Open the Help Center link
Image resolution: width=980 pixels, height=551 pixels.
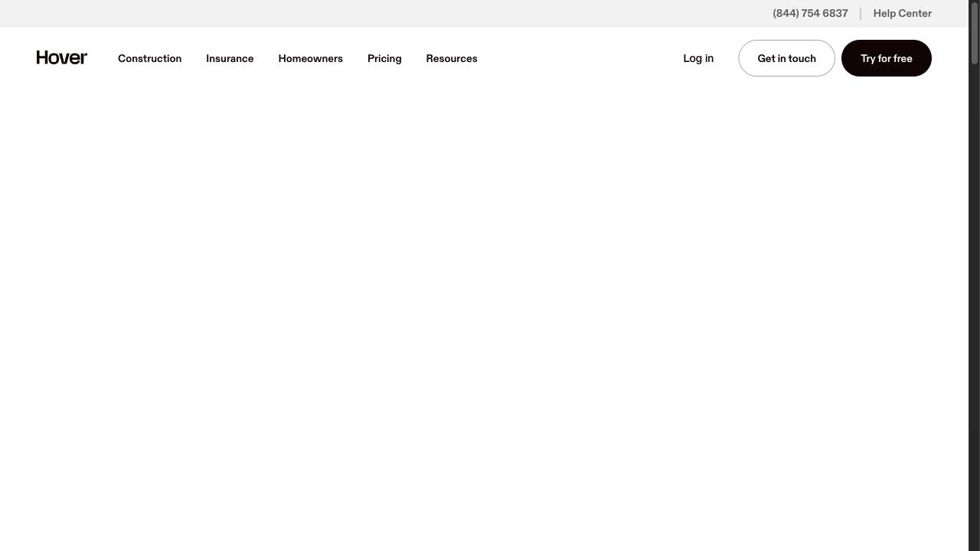903,14
